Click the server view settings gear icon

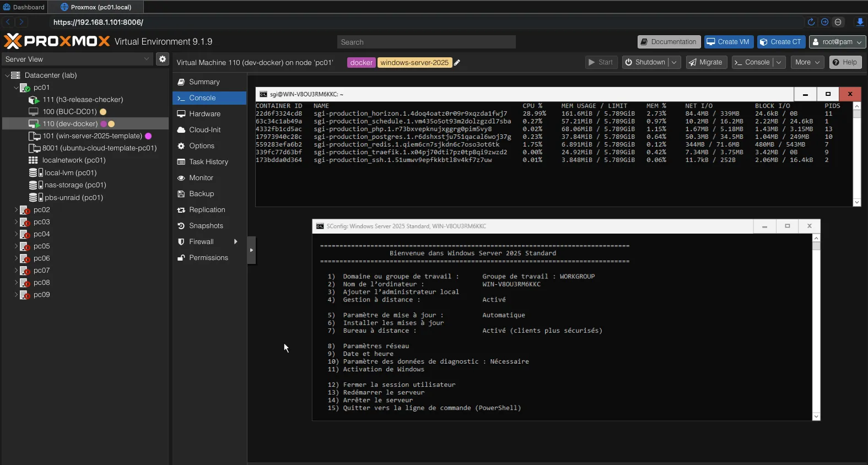[162, 59]
